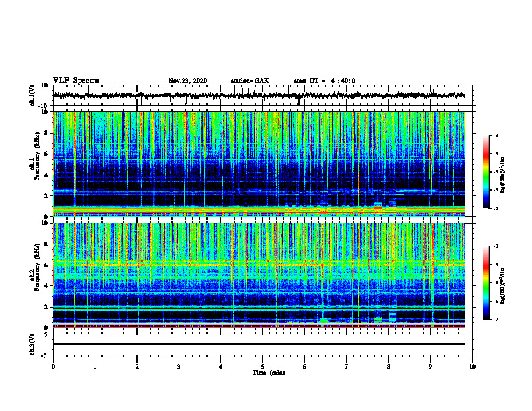Click the ch.1 spectrogram panel
The width and height of the screenshot is (532, 411).
259,164
